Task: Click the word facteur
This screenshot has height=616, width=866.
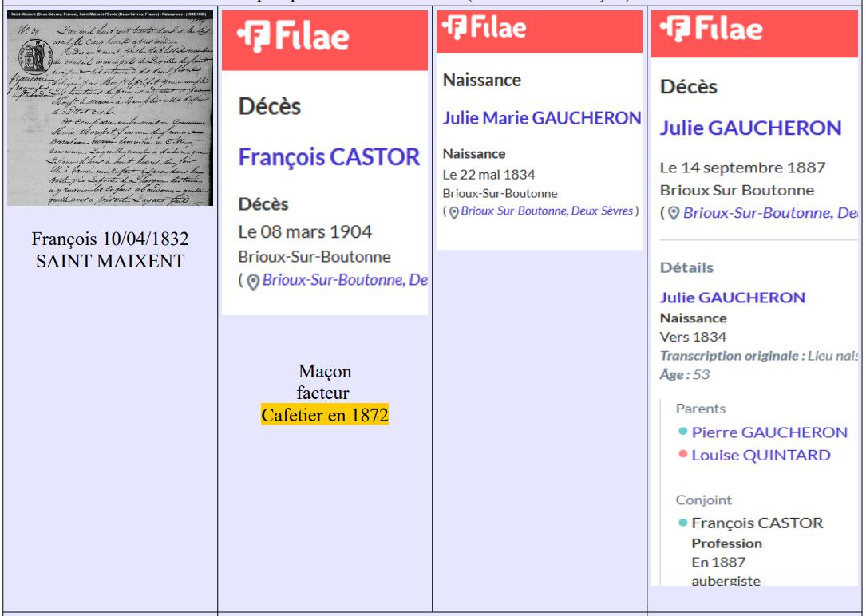Action: pyautogui.click(x=322, y=393)
